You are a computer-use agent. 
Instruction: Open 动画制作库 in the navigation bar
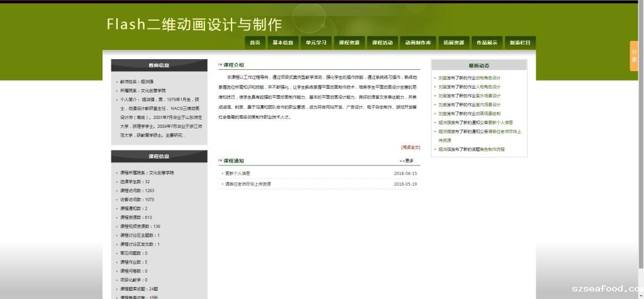[418, 43]
